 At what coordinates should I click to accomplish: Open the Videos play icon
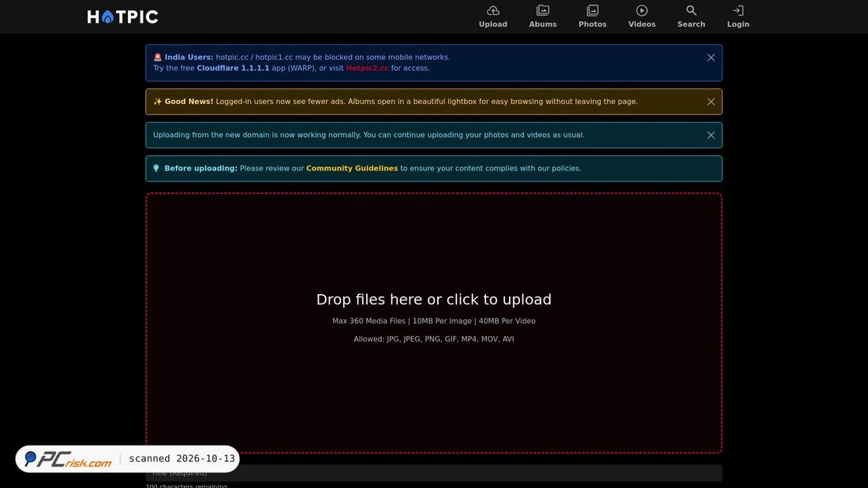point(642,10)
